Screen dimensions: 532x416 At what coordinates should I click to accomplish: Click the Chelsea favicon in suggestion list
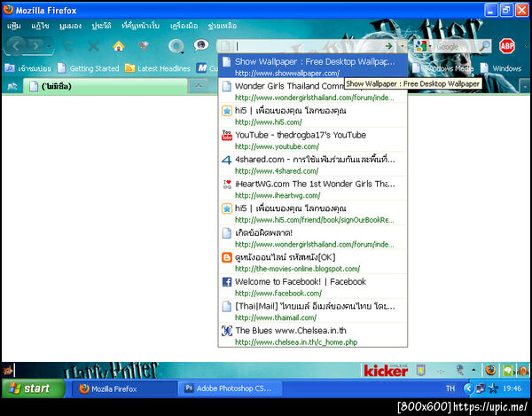[227, 331]
